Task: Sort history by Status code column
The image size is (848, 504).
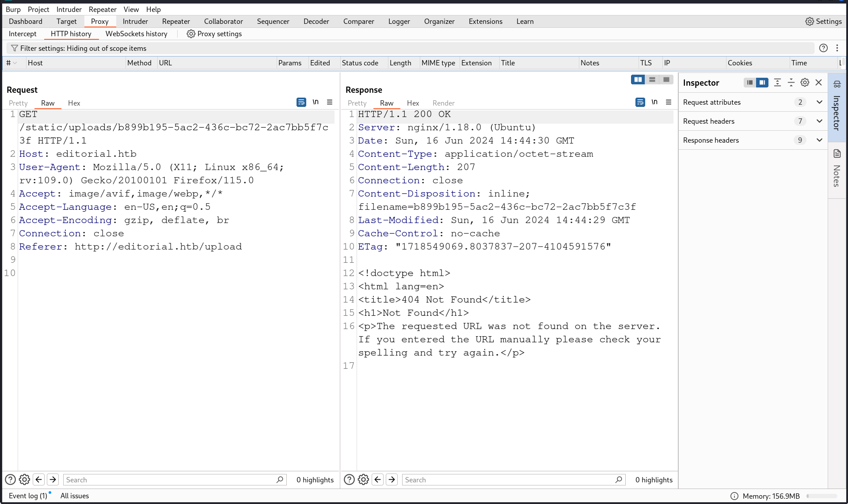Action: (360, 63)
